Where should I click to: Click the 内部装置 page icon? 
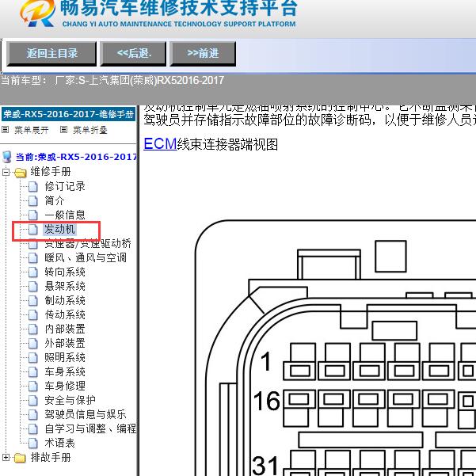(x=33, y=329)
